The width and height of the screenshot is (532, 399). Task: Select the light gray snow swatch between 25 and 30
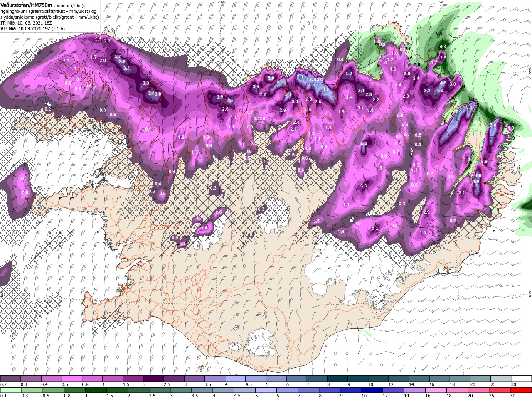pos(500,379)
